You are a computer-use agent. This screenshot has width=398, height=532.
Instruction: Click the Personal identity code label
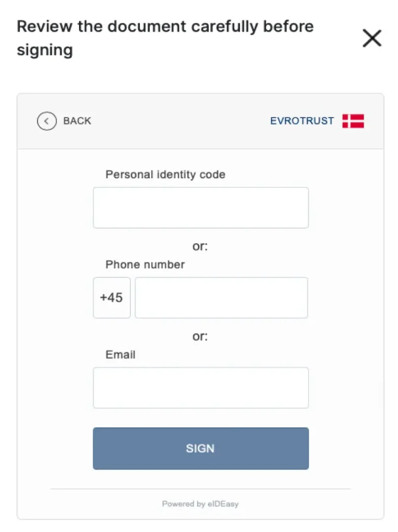[x=165, y=175]
